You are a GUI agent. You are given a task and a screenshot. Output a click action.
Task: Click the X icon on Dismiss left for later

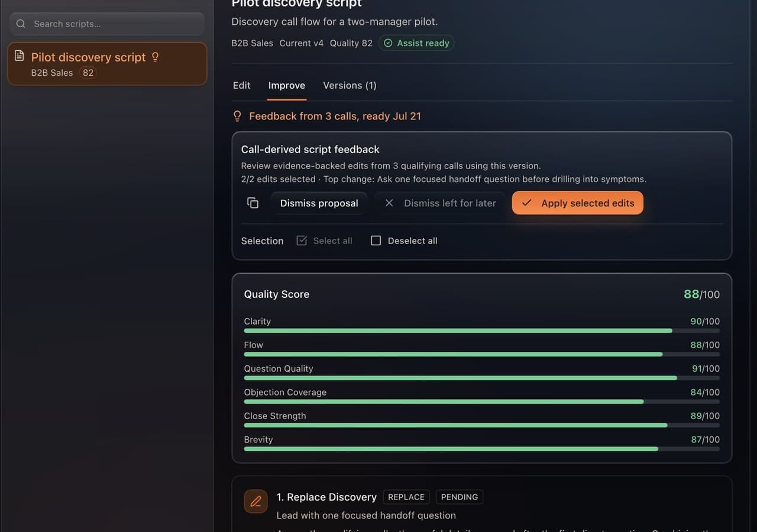coord(389,203)
